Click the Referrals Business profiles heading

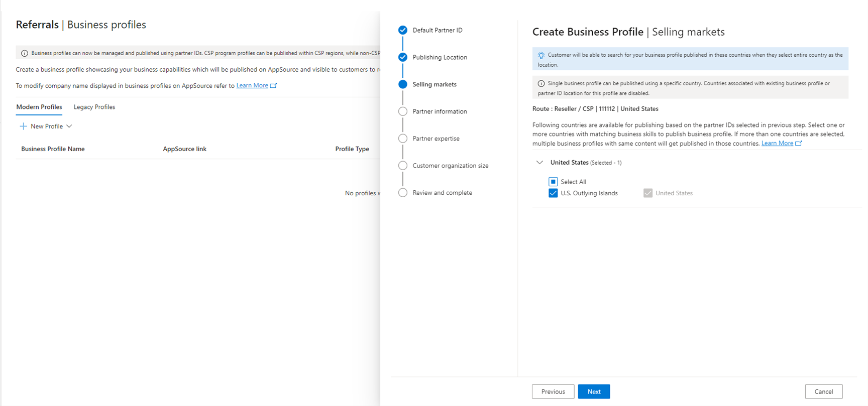[x=81, y=25]
